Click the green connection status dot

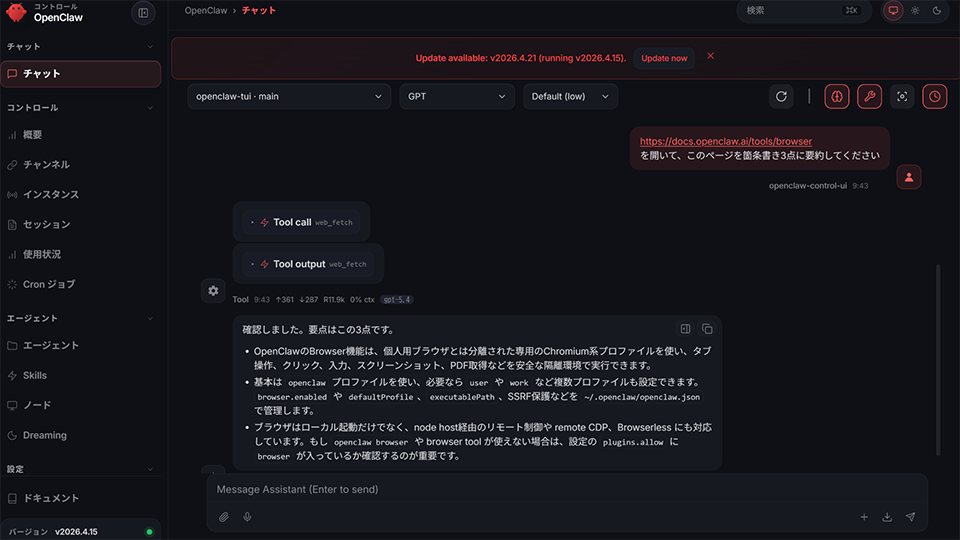tap(149, 532)
